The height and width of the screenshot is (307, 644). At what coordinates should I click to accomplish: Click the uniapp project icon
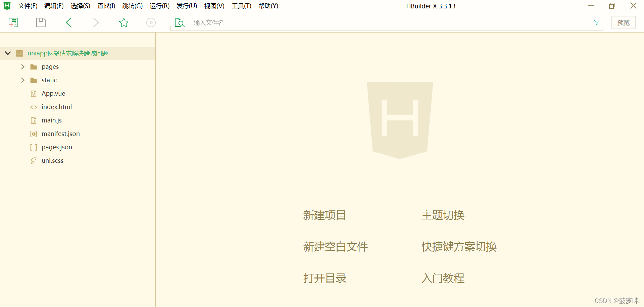click(x=19, y=53)
